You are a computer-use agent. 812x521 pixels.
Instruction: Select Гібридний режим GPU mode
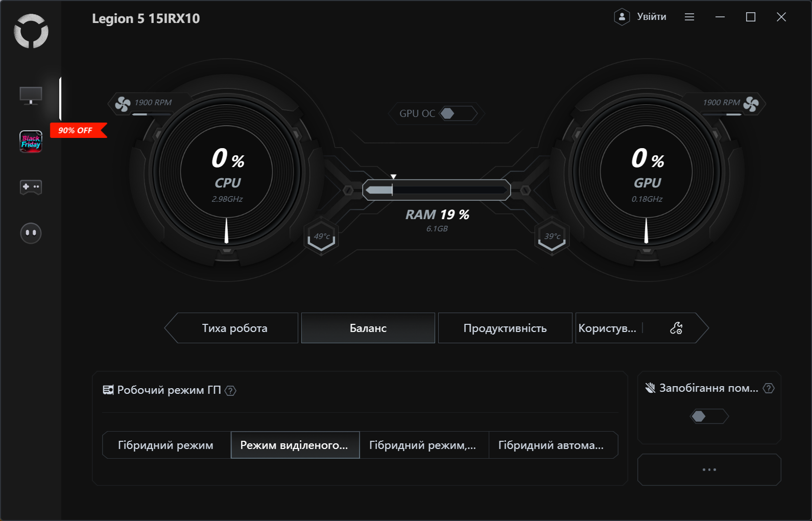166,445
